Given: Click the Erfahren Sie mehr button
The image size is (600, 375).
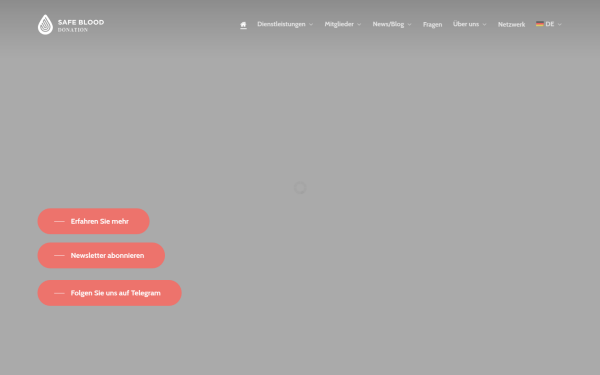Looking at the screenshot, I should [93, 221].
